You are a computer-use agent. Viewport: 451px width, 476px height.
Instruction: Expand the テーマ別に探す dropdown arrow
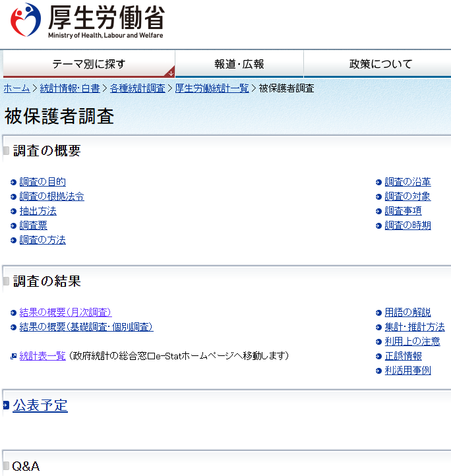point(171,73)
